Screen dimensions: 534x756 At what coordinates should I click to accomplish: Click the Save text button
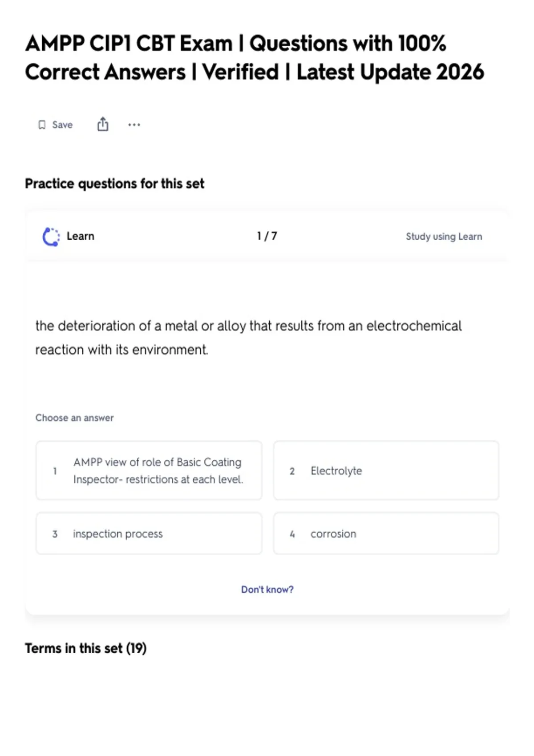62,125
